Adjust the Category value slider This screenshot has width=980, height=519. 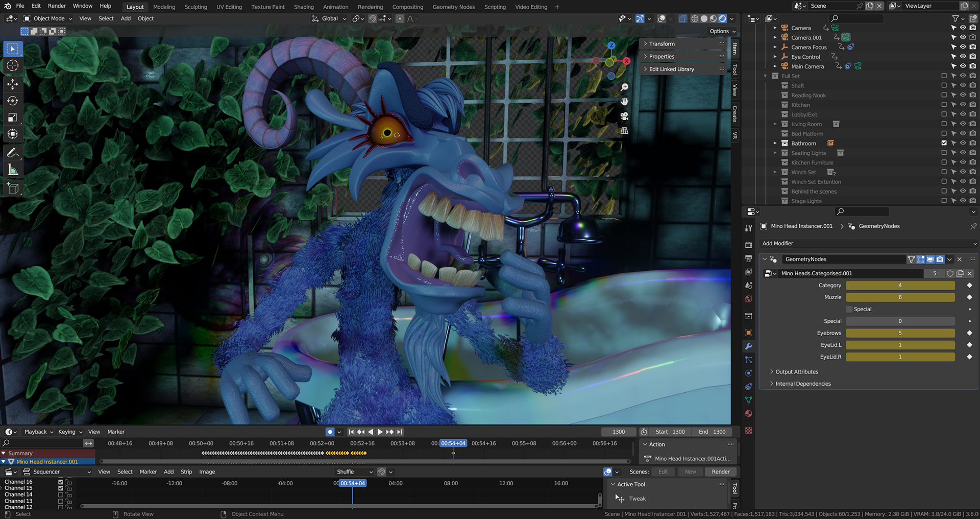pyautogui.click(x=900, y=286)
